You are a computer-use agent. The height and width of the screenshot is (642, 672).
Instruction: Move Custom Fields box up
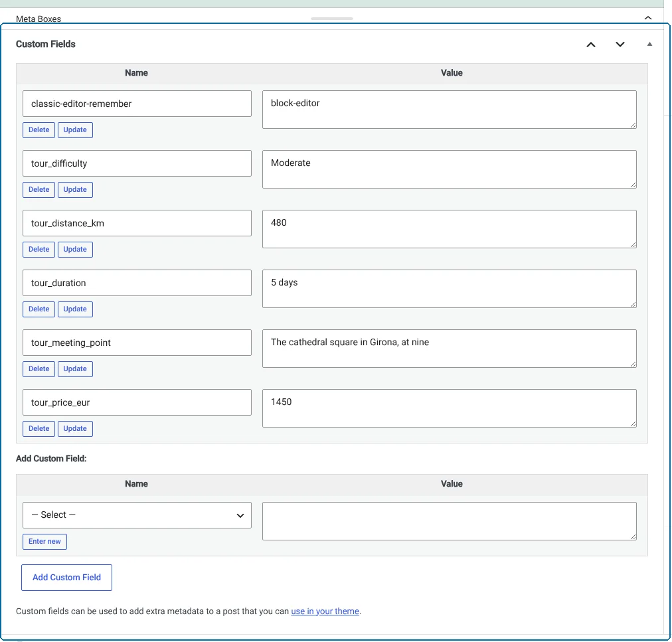[x=590, y=44]
